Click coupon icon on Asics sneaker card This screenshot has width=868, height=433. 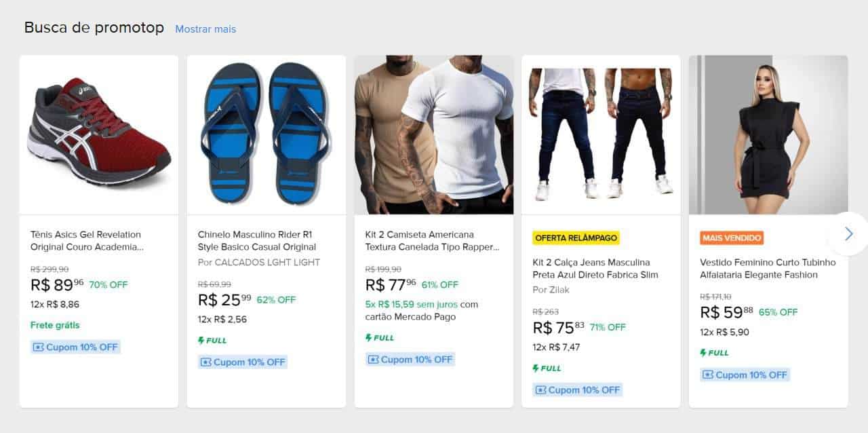click(38, 347)
